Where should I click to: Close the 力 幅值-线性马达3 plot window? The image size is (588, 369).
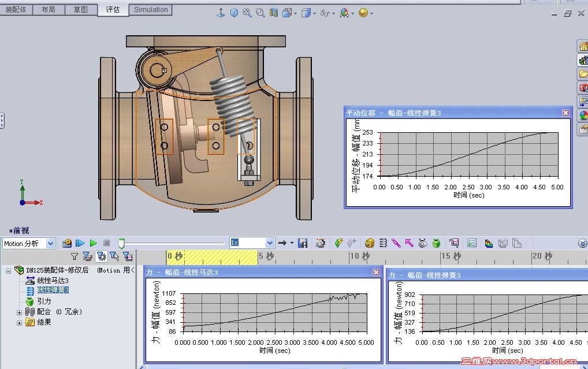click(x=376, y=272)
